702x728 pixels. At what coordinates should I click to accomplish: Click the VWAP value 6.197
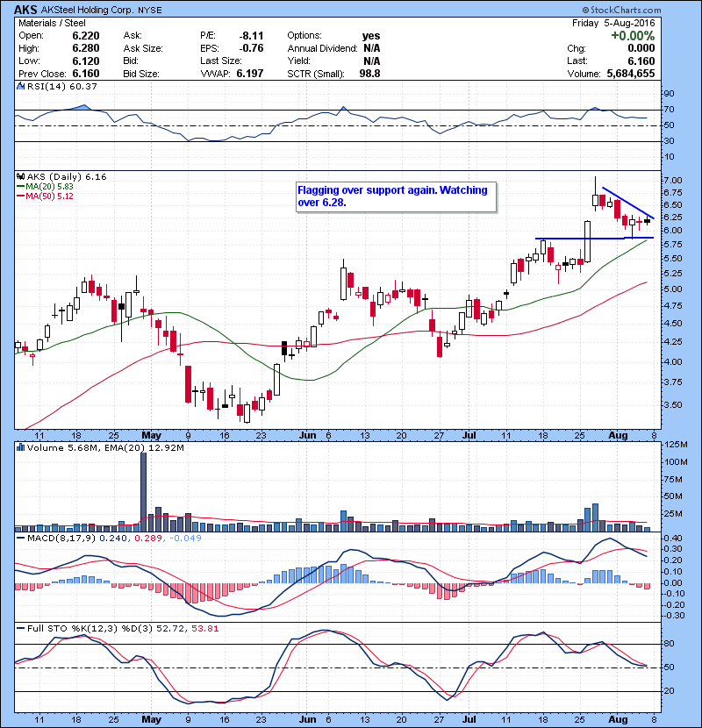250,74
